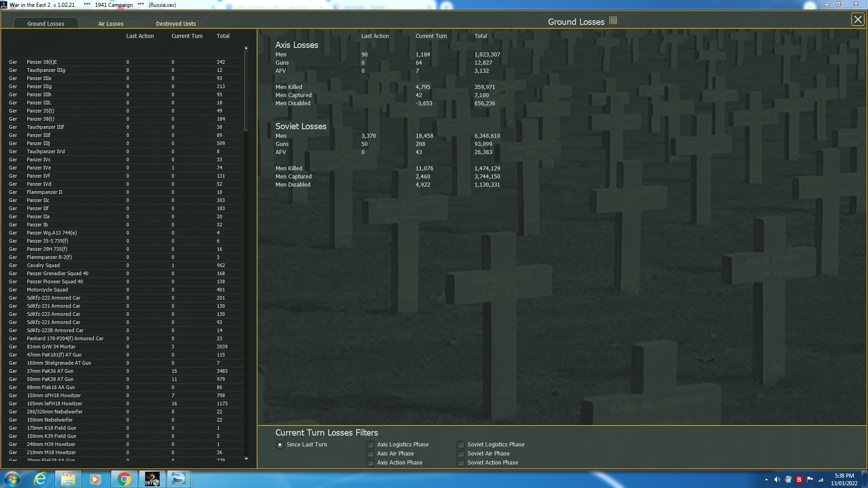Select the Panzer IIIj row

click(x=126, y=143)
